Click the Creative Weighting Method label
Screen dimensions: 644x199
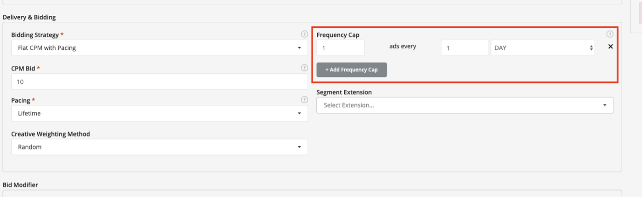coord(51,134)
